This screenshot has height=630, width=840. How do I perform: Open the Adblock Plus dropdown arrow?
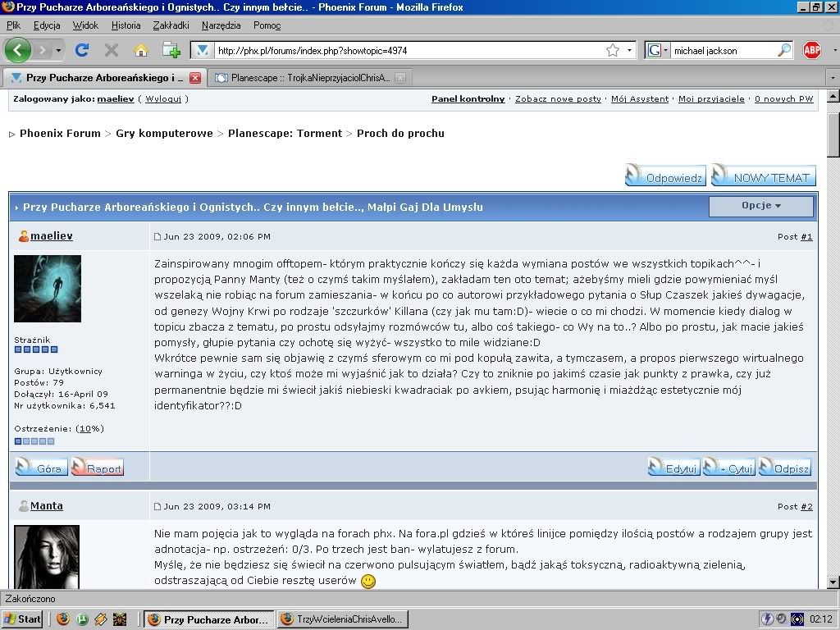click(834, 50)
